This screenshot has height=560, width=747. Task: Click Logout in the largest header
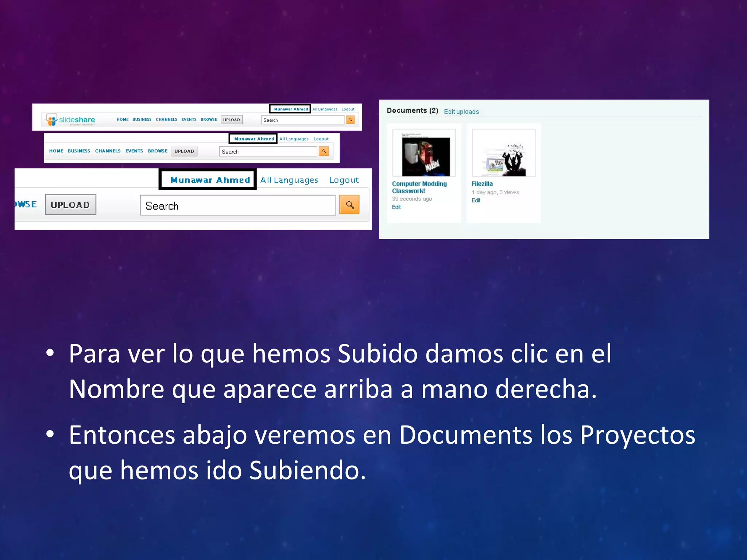(344, 180)
